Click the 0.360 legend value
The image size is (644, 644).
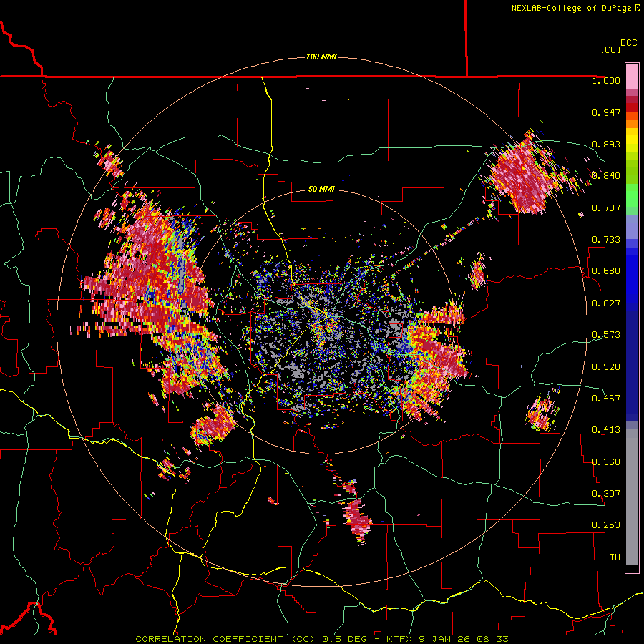(x=606, y=462)
